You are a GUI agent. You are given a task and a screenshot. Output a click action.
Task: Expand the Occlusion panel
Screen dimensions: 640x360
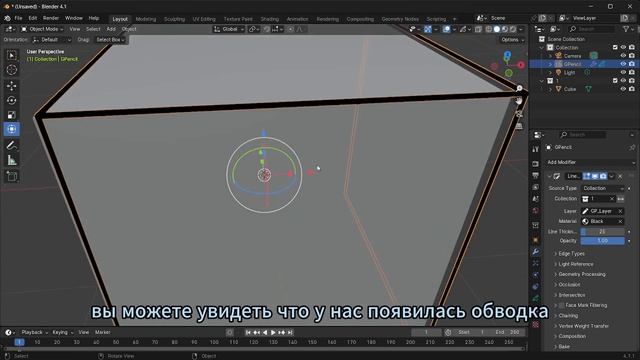[569, 284]
